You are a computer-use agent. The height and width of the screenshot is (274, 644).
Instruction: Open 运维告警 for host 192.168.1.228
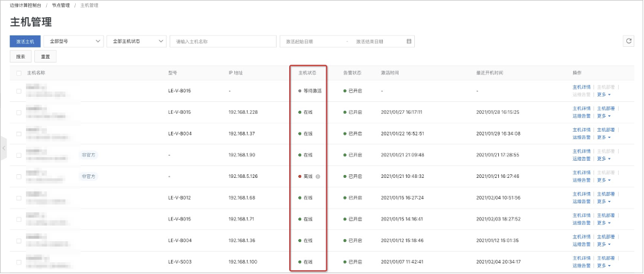point(582,116)
